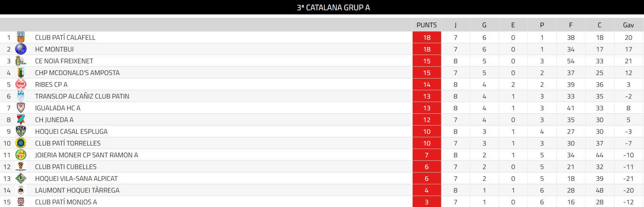Click the Igualada HC A shield icon

tap(21, 108)
